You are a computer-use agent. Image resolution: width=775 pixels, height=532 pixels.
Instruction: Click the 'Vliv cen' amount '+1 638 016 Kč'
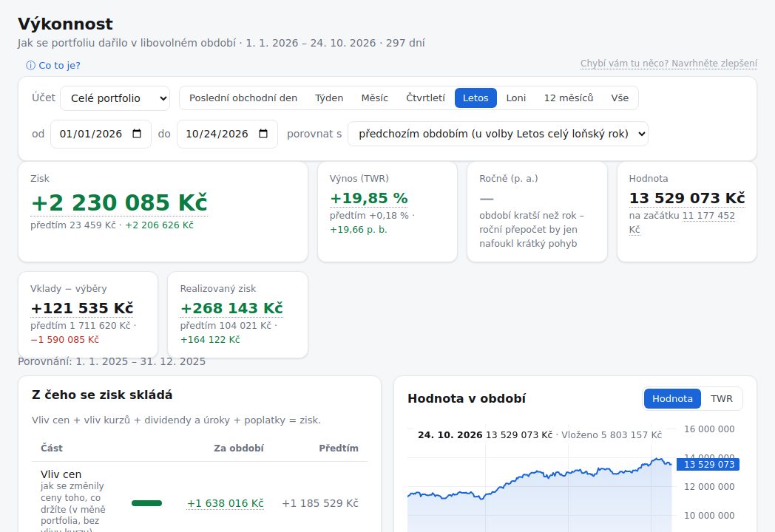tap(226, 503)
